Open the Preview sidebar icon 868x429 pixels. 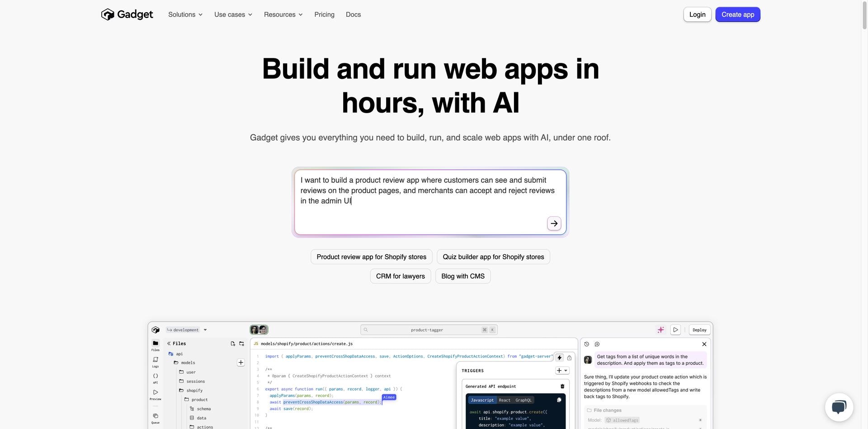click(x=156, y=395)
